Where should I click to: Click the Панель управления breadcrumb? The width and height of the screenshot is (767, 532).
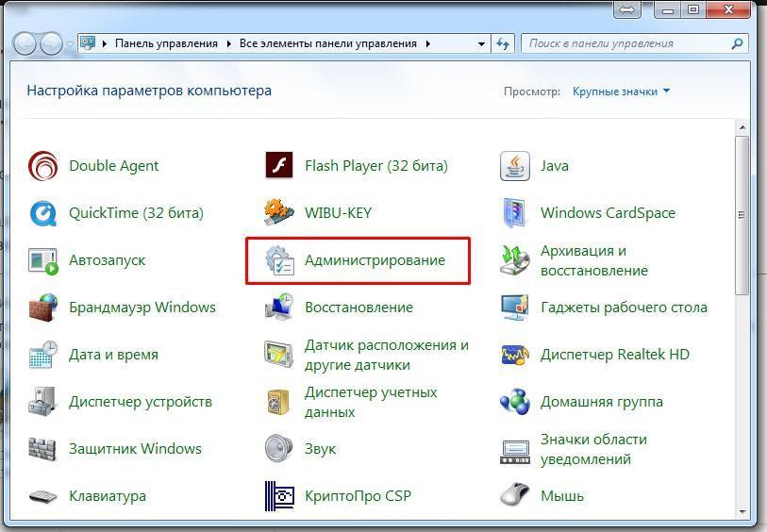pyautogui.click(x=166, y=43)
